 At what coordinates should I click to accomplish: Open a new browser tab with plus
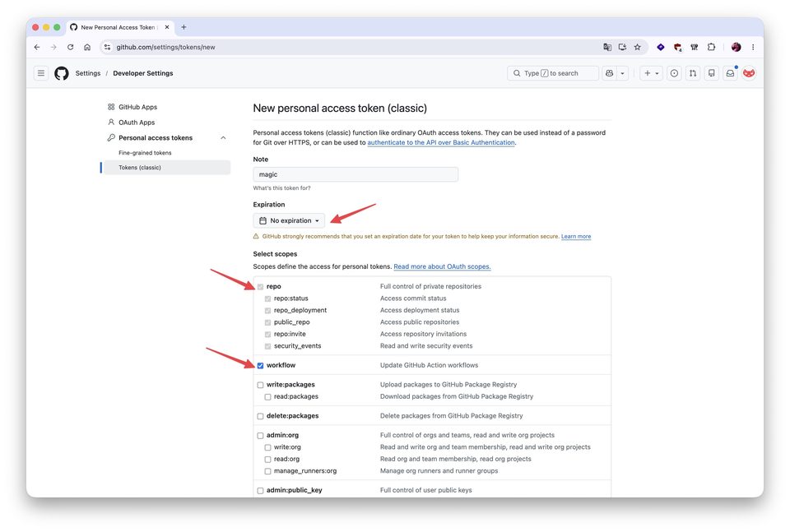click(184, 27)
